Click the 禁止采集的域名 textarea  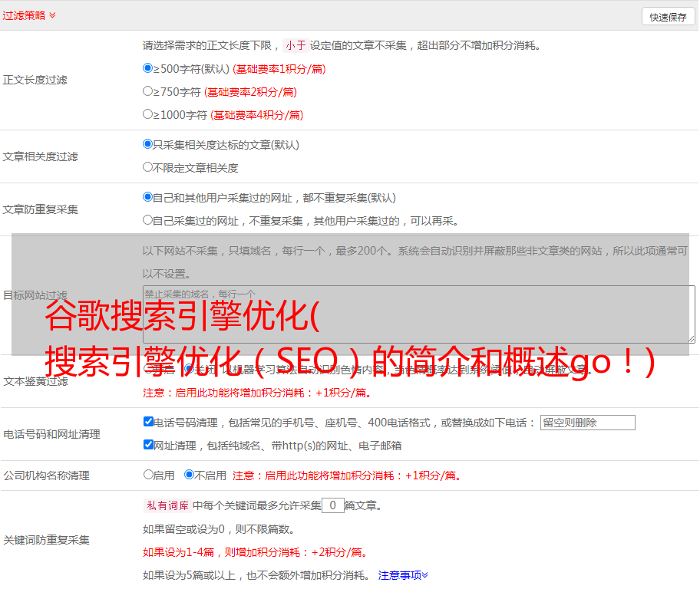[x=419, y=314]
